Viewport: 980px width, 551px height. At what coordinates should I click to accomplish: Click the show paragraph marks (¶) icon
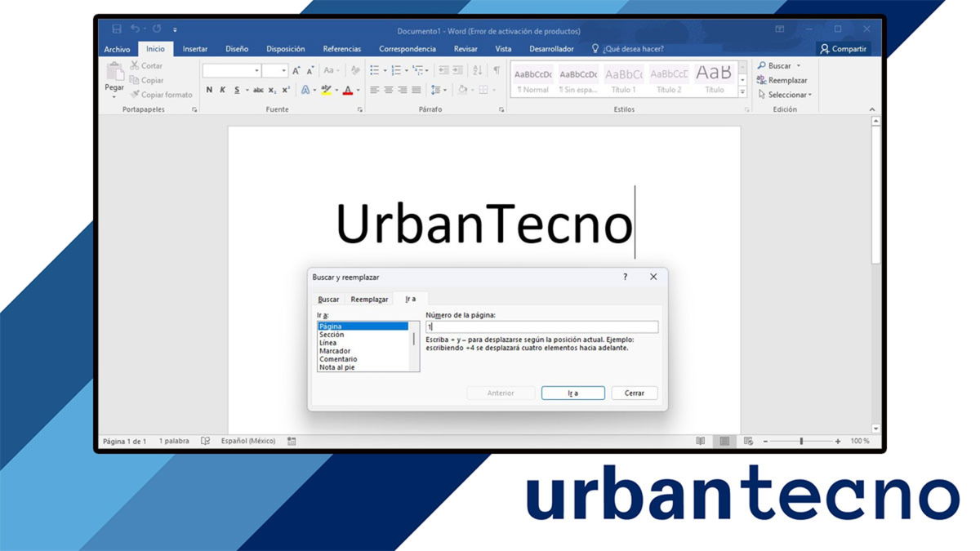[x=496, y=70]
